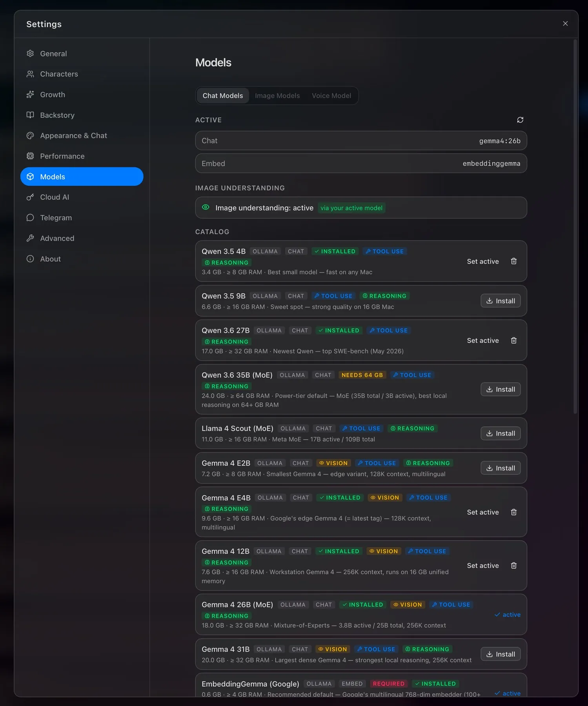The width and height of the screenshot is (588, 706).
Task: Open Cloud AI settings
Action: (82, 197)
